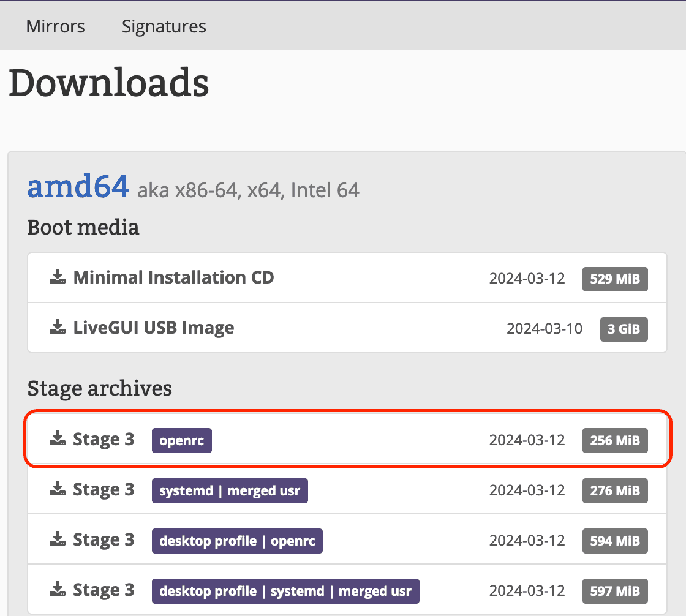Click the 'systemd | merged usr' tag

pyautogui.click(x=230, y=490)
